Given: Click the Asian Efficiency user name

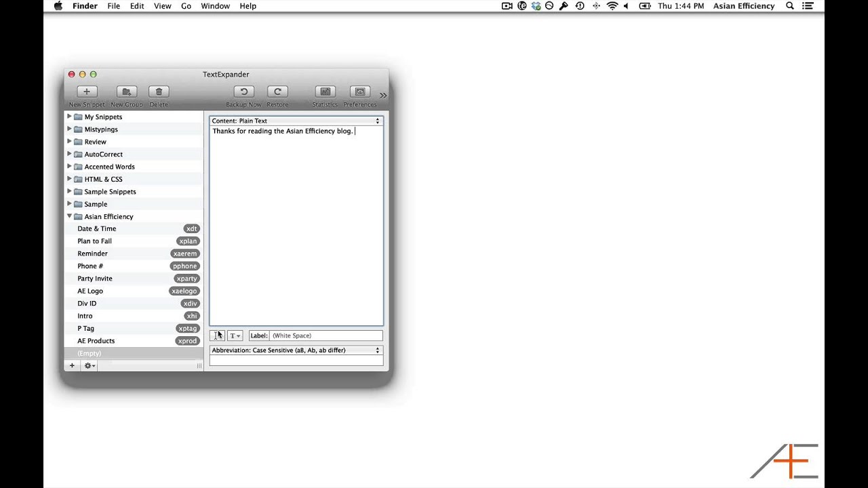Looking at the screenshot, I should 744,6.
